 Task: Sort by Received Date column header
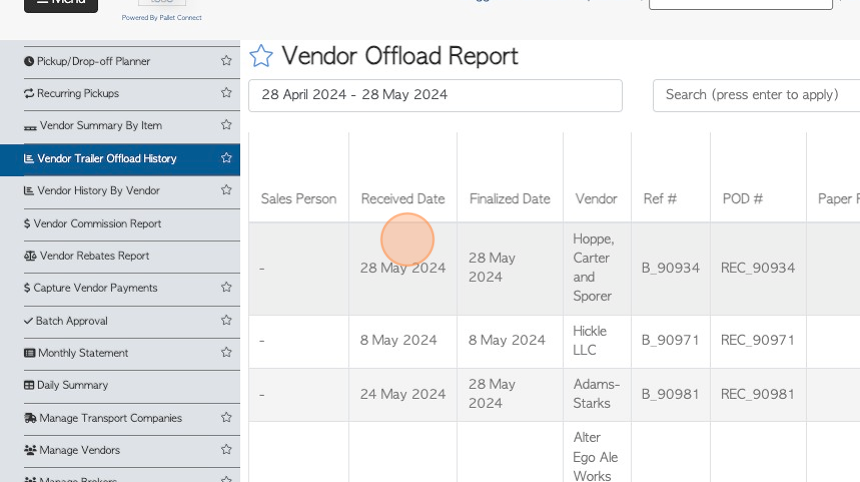[403, 199]
